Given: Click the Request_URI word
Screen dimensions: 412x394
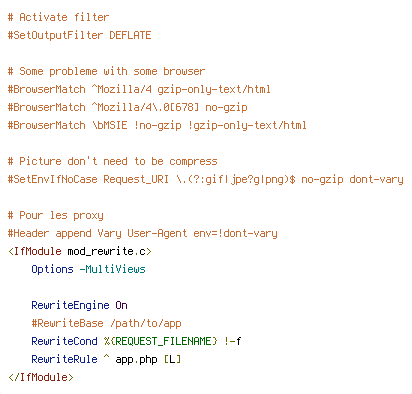Looking at the screenshot, I should click(136, 179).
